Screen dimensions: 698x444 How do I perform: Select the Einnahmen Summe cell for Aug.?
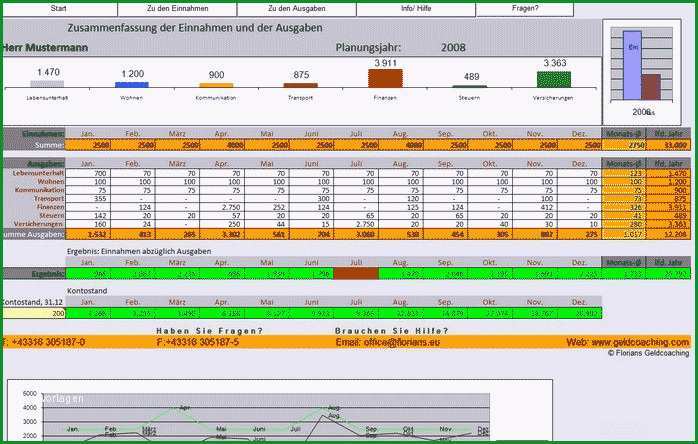401,145
